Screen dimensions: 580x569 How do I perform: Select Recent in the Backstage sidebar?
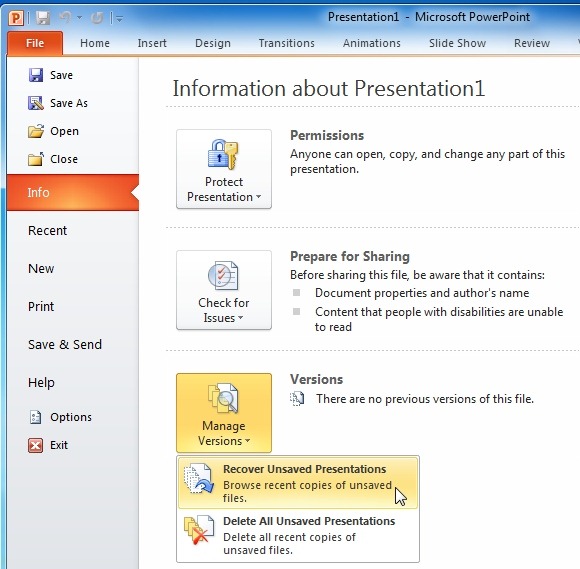[x=47, y=230]
